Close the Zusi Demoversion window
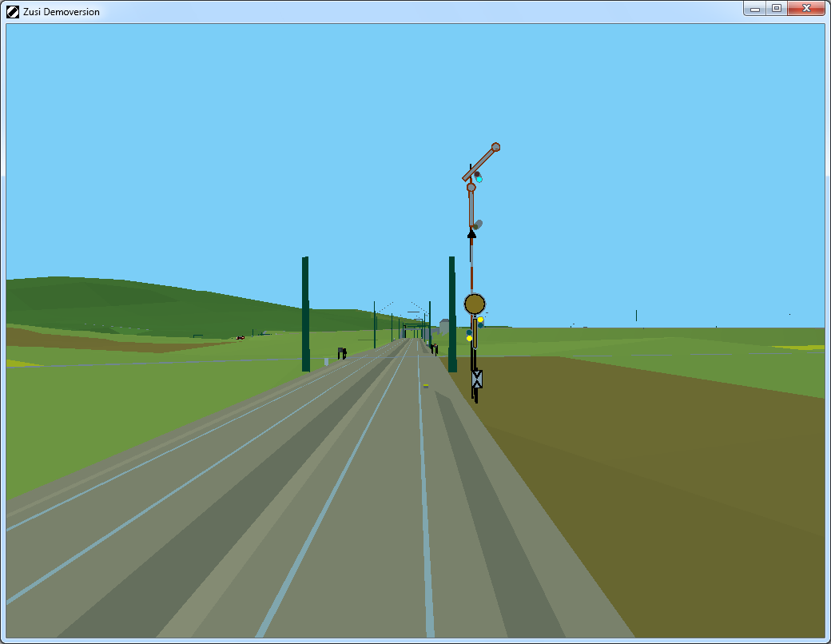The width and height of the screenshot is (831, 644). pyautogui.click(x=806, y=9)
